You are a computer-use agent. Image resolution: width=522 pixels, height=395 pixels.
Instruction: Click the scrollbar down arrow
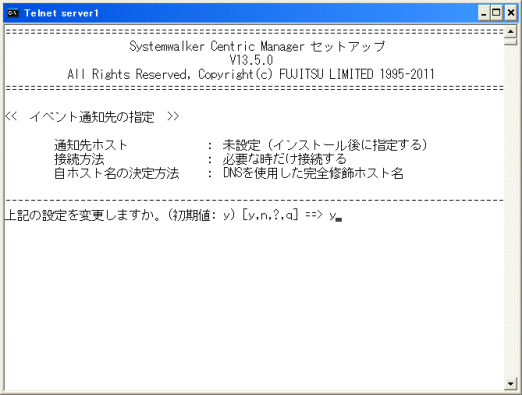[x=510, y=383]
